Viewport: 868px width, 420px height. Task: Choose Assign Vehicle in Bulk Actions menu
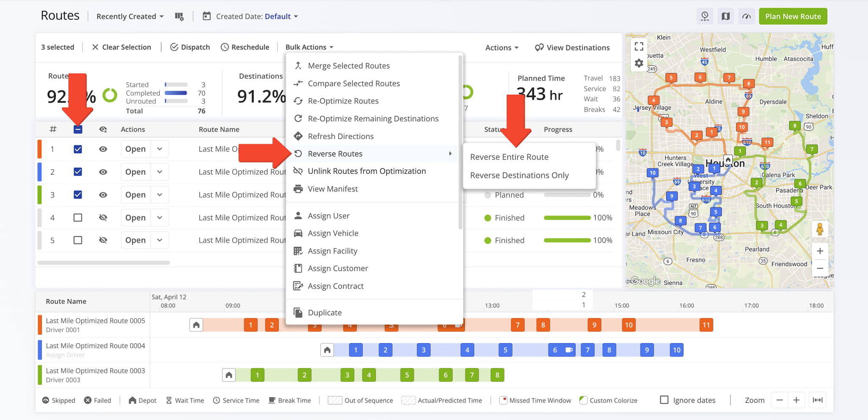pos(333,233)
